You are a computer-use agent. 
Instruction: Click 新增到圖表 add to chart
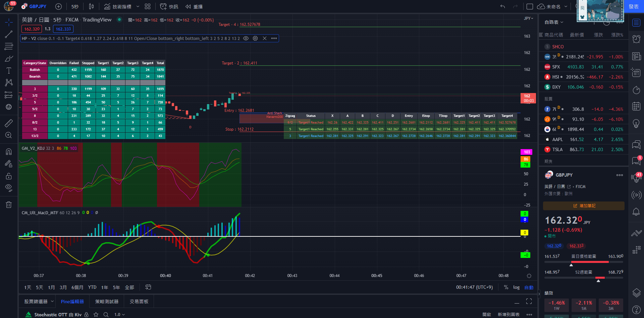(x=508, y=315)
